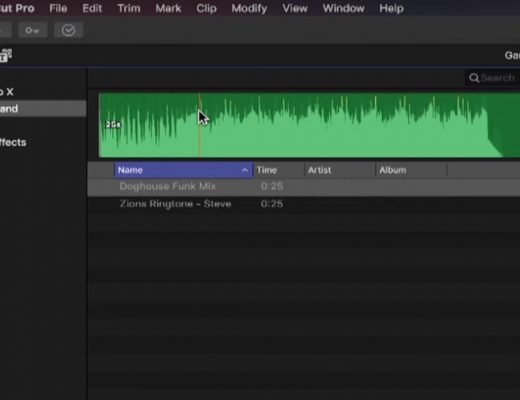This screenshot has height=400, width=520.
Task: Open the File menu
Action: [x=58, y=8]
